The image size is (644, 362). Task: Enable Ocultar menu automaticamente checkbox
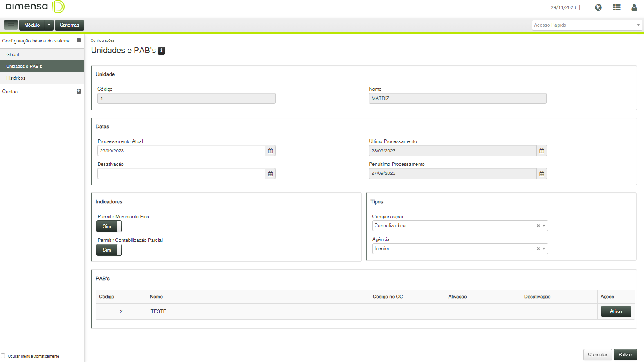[x=3, y=356]
